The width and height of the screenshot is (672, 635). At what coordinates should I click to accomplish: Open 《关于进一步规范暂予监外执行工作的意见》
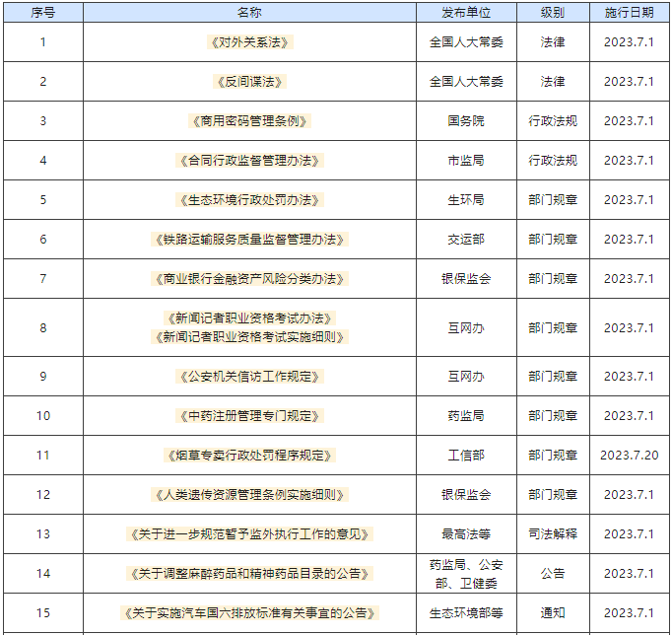[x=250, y=534]
